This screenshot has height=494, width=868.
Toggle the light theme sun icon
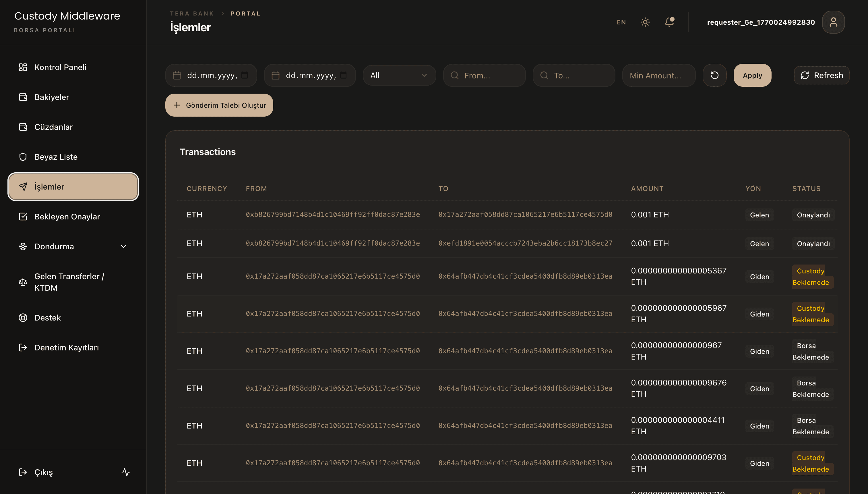pyautogui.click(x=645, y=22)
